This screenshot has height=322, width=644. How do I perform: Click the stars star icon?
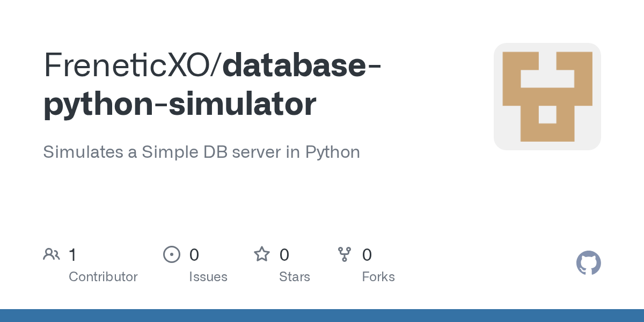point(262,254)
